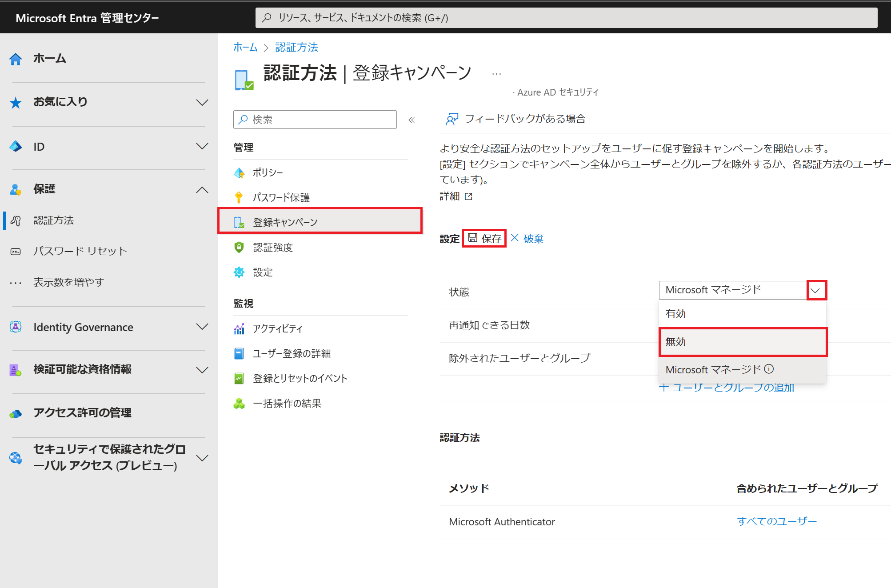Click the パスワード リセット sidebar label
Image resolution: width=891 pixels, height=588 pixels.
(80, 252)
